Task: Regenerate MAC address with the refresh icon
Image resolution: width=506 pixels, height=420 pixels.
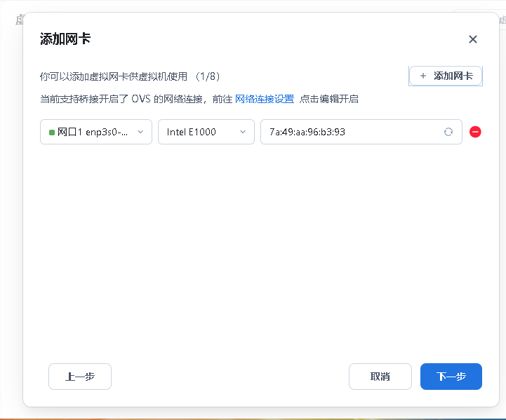Action: click(448, 132)
